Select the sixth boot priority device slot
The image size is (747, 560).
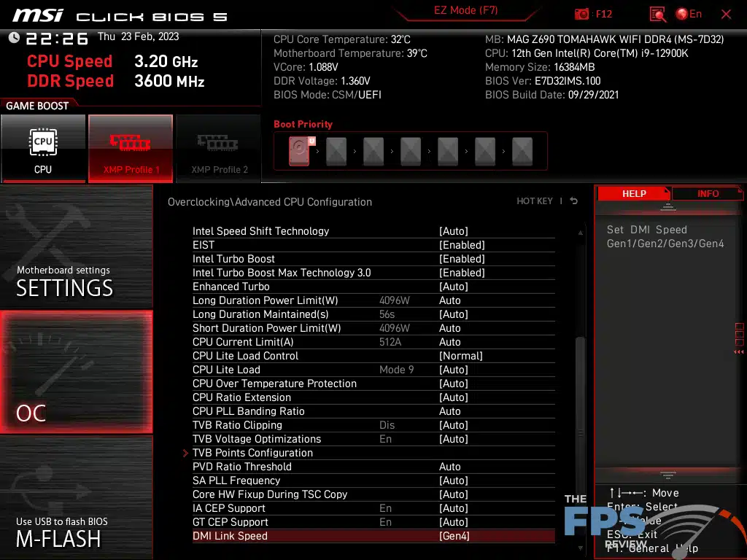coord(485,151)
